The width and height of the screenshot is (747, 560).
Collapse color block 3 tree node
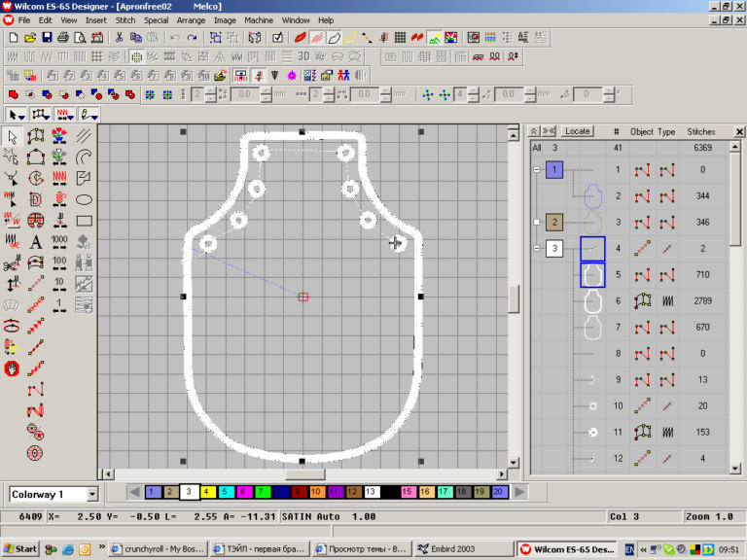click(535, 250)
